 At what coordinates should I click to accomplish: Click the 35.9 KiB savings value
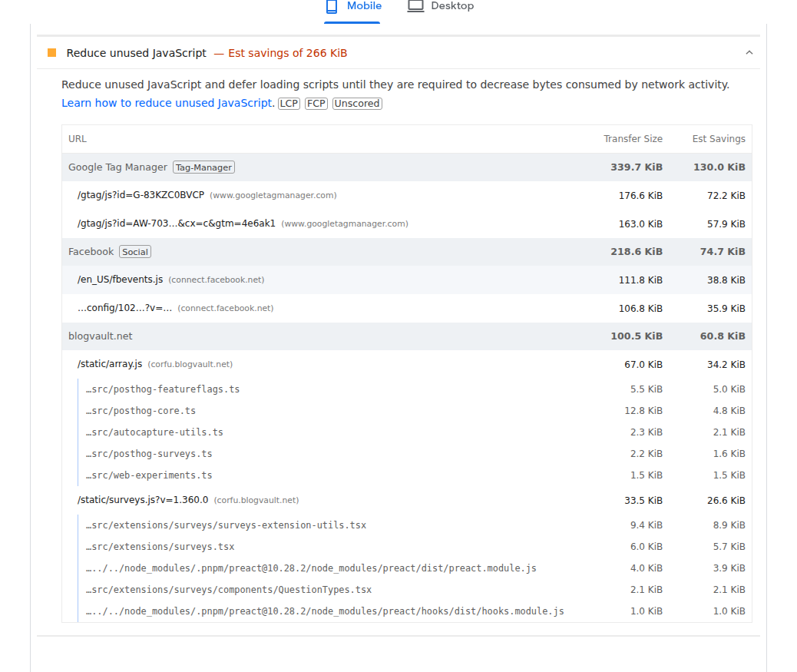pos(726,309)
